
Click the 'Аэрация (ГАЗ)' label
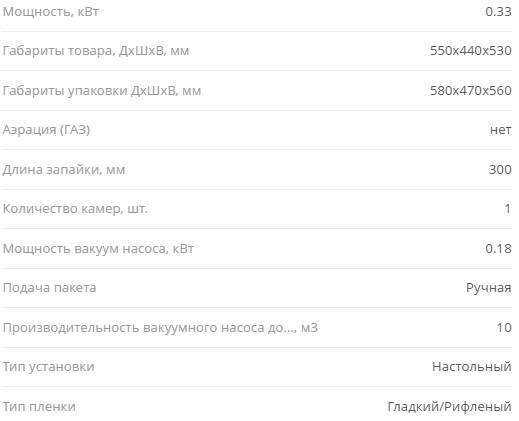46,130
